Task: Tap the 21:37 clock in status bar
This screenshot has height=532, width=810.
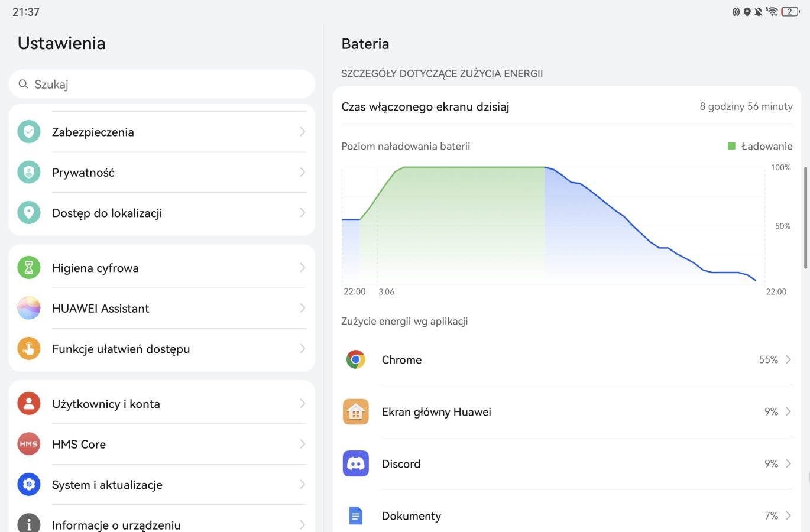Action: [26, 12]
